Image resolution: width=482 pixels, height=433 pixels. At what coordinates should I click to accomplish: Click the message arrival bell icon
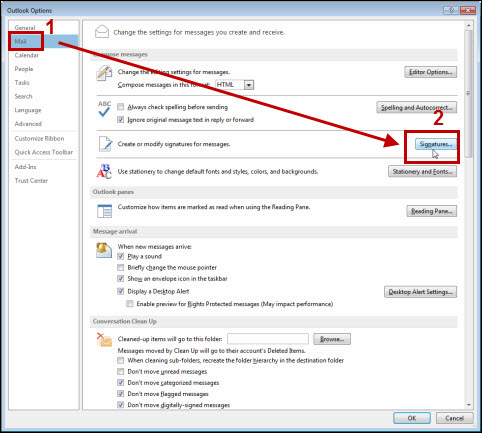pos(104,250)
